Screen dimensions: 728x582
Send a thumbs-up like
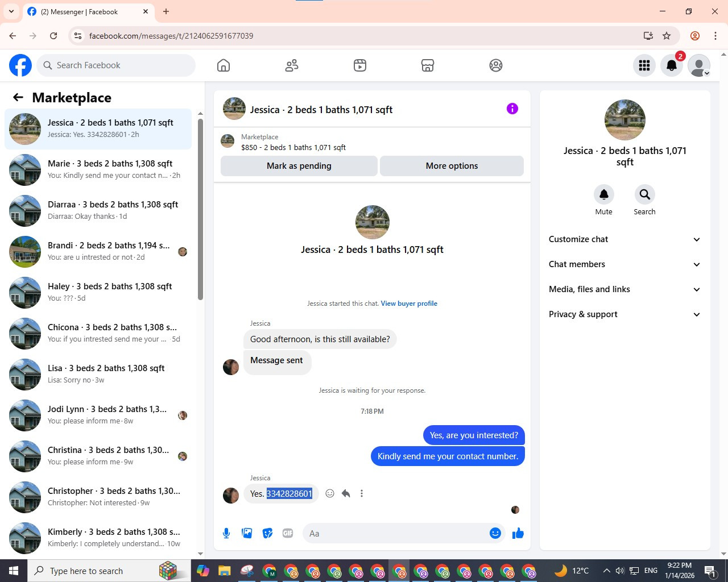click(x=518, y=533)
